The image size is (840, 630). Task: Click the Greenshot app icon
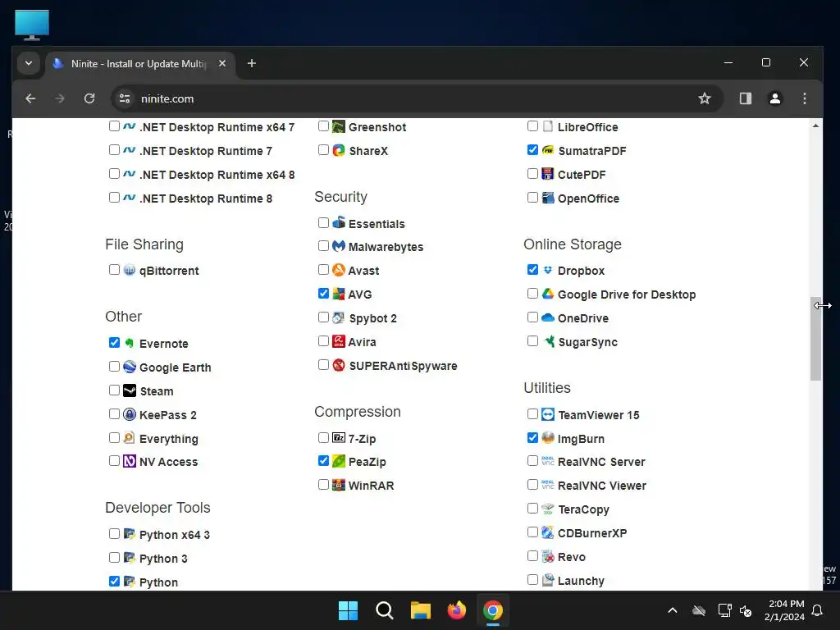pyautogui.click(x=339, y=127)
